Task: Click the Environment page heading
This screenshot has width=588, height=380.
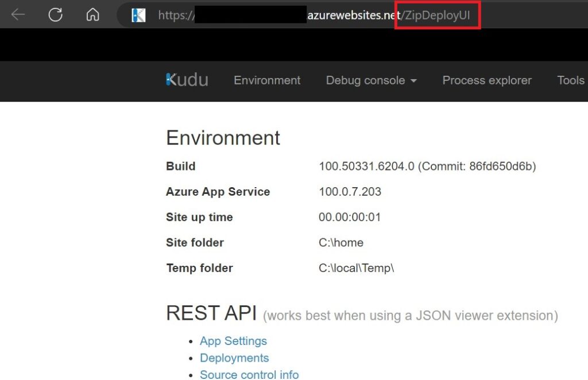Action: 223,138
